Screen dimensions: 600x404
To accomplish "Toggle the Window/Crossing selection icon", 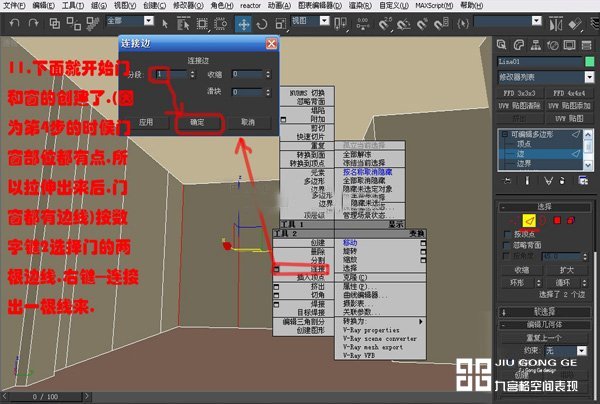I will tap(221, 24).
